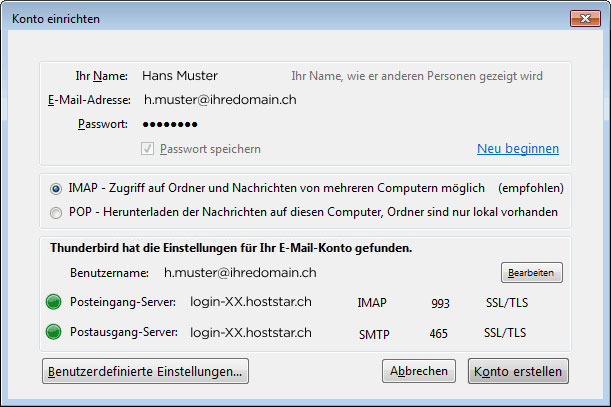Click the '(empfohlen)' text next to IMAP
Image resolution: width=611 pixels, height=407 pixels.
531,188
